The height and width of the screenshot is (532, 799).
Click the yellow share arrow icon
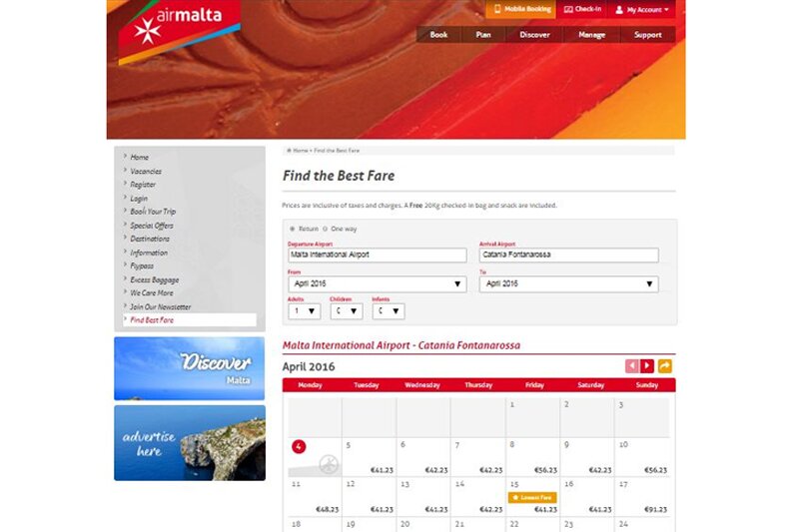click(665, 366)
